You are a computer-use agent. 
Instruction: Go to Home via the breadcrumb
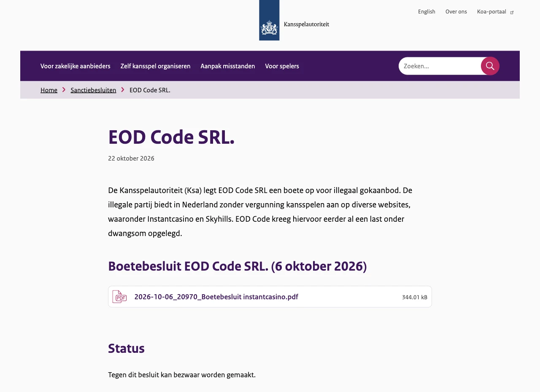49,90
